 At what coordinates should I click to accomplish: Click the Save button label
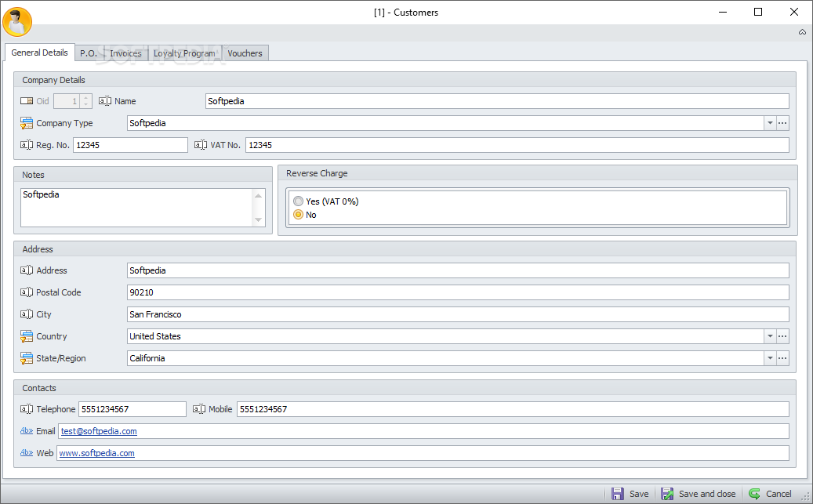click(639, 494)
